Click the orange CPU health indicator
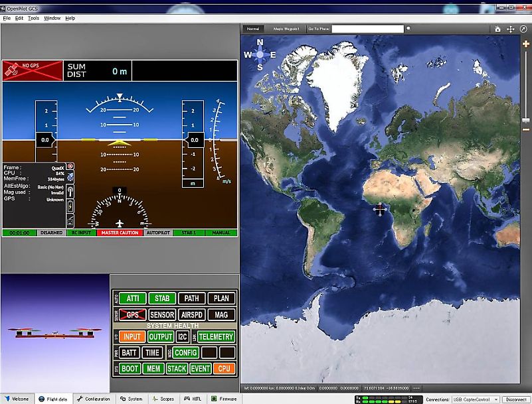532x404 pixels. coord(224,369)
